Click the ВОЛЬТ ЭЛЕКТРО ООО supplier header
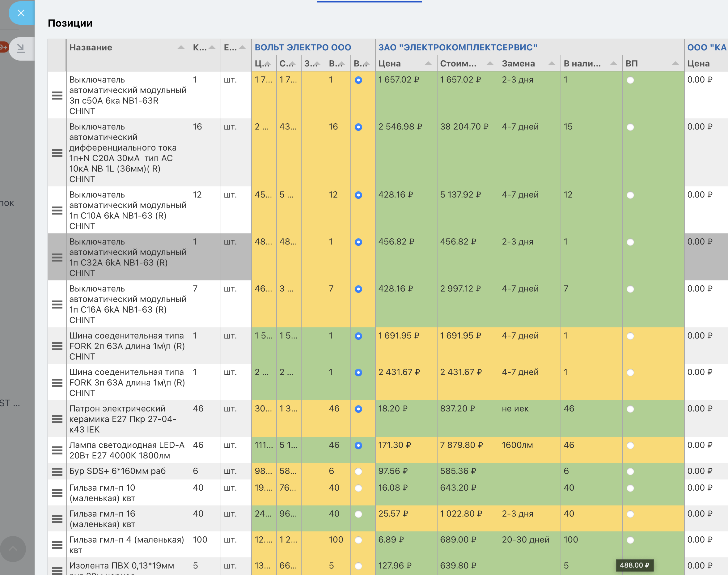Screen dimensions: 728x575 click(303, 48)
